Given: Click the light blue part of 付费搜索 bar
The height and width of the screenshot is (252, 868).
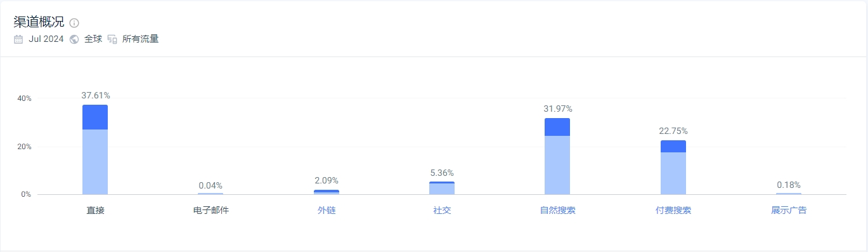Looking at the screenshot, I should 673,173.
